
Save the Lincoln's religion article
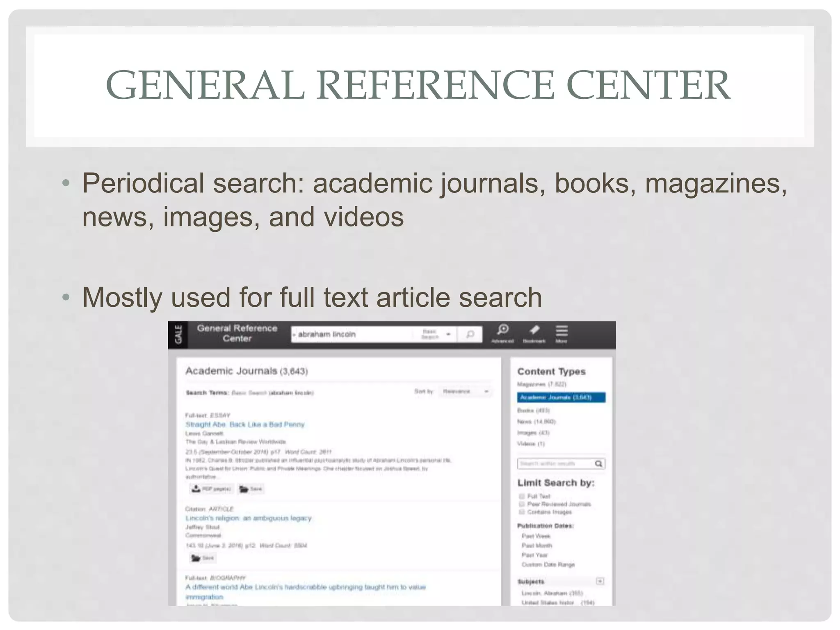(203, 558)
